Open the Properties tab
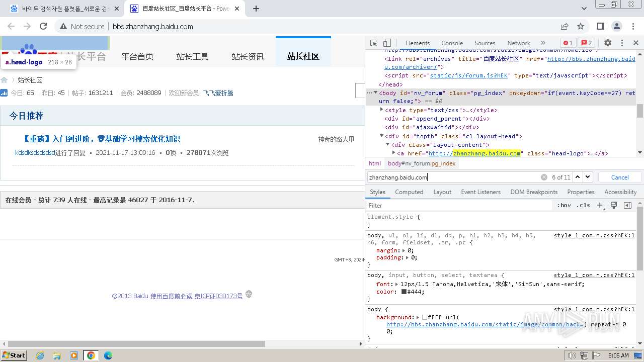The image size is (644, 362). coord(581,192)
